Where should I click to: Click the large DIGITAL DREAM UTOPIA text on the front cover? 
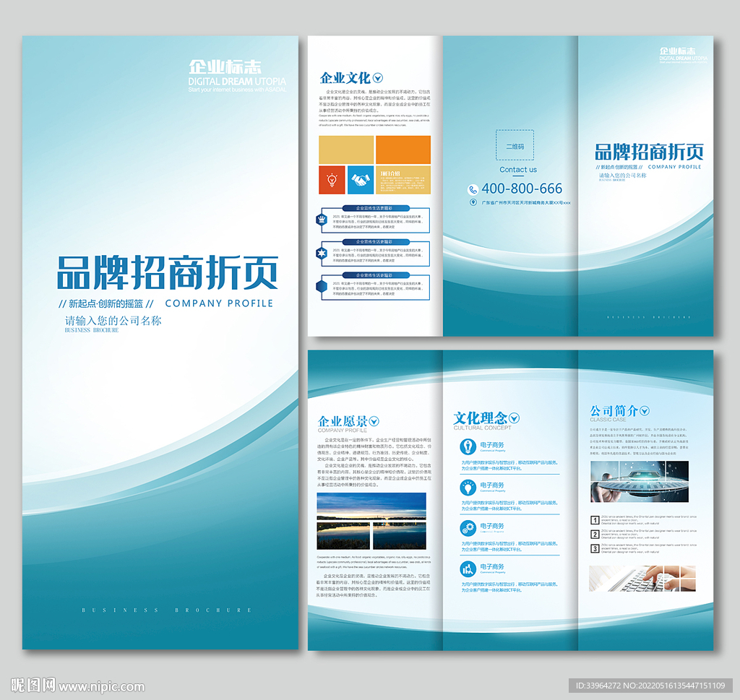(237, 81)
